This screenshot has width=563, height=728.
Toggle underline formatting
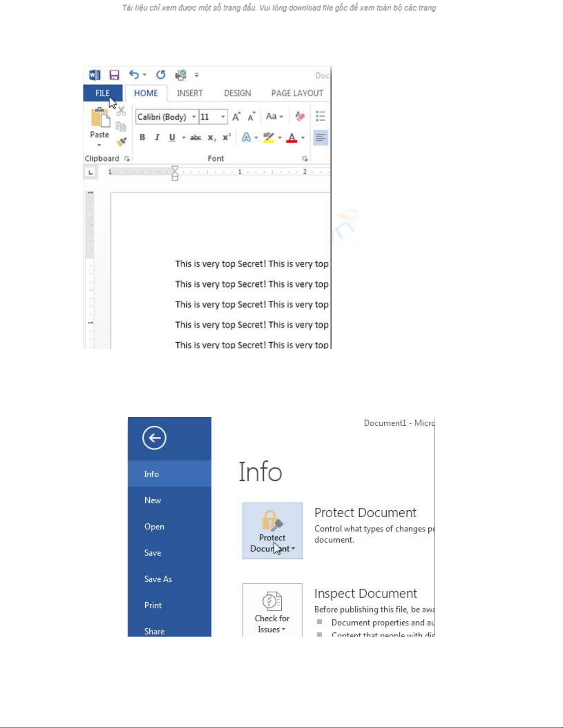tap(172, 137)
